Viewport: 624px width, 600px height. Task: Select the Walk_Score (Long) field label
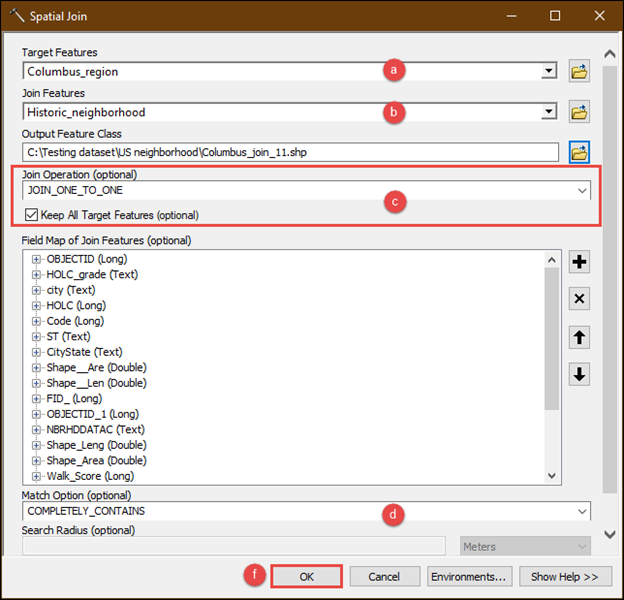click(90, 476)
